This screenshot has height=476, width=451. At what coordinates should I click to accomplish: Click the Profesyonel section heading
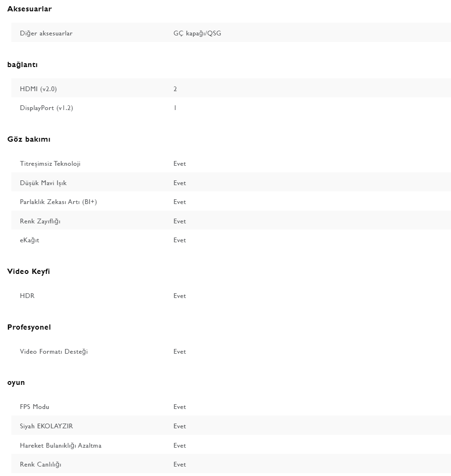pyautogui.click(x=29, y=327)
